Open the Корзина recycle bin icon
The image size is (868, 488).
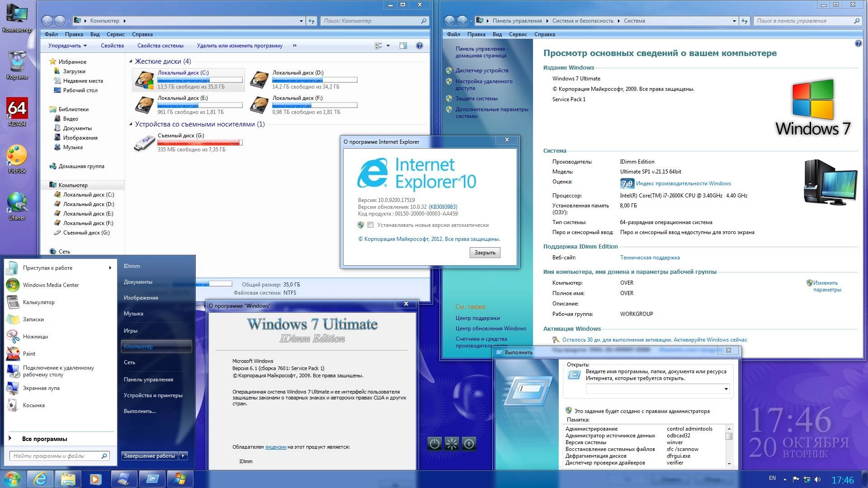[x=17, y=65]
